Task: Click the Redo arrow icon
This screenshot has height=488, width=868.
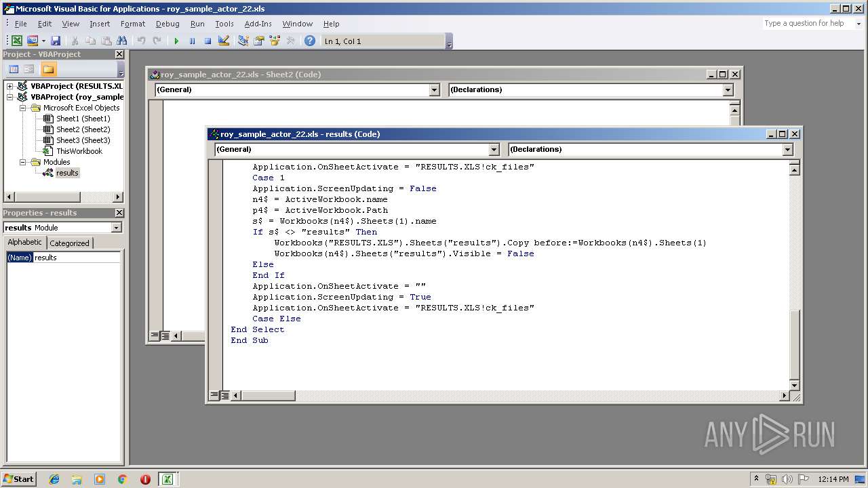Action: [x=157, y=41]
